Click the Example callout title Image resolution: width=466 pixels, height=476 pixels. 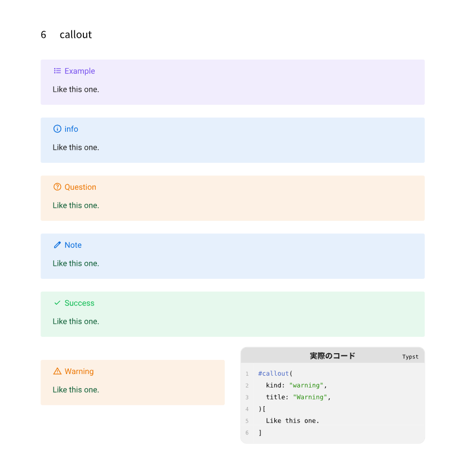click(79, 71)
